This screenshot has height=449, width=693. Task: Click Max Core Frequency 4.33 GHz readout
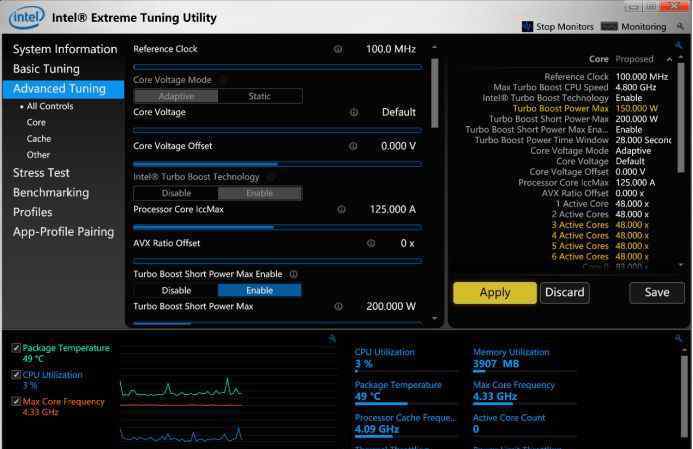(x=495, y=396)
